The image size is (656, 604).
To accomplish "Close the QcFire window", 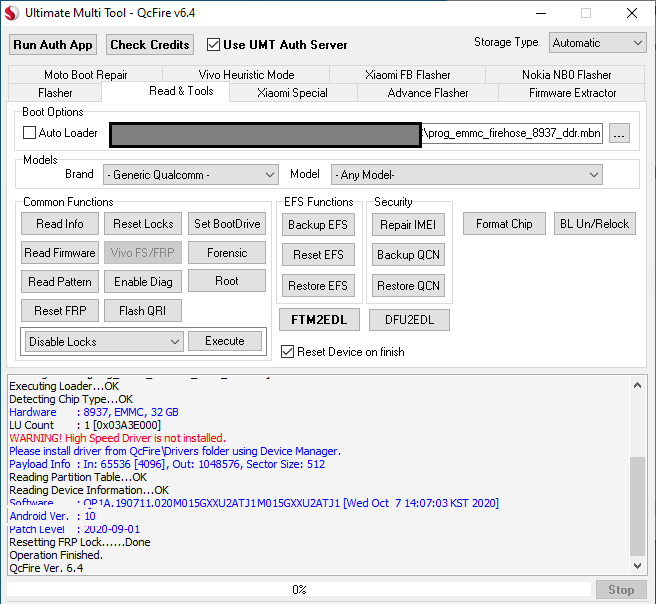I will (x=632, y=13).
